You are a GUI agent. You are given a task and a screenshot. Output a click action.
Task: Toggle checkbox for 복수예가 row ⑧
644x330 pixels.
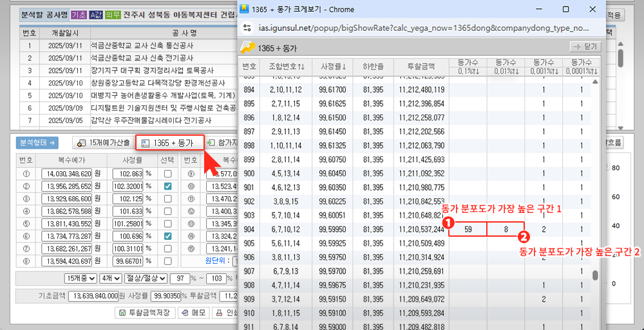(167, 261)
